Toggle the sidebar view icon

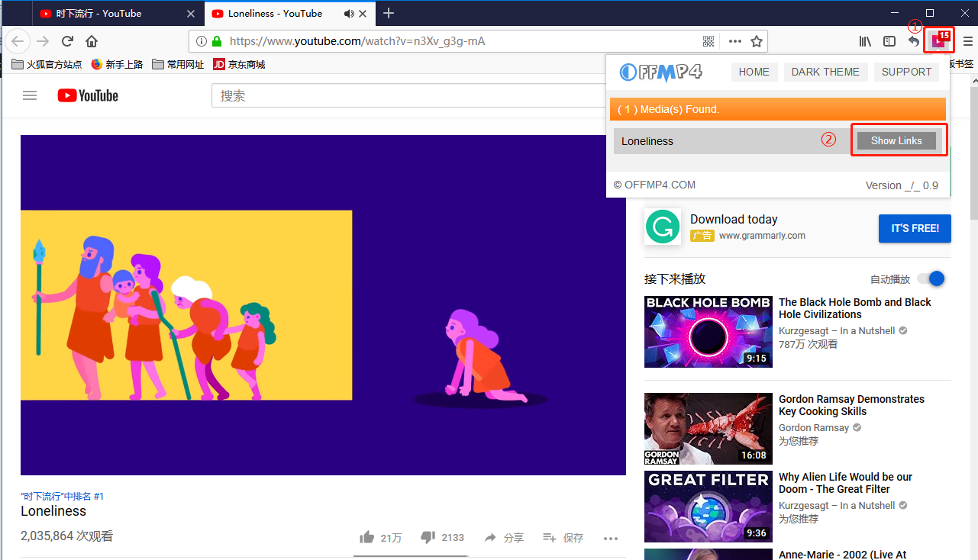[889, 41]
